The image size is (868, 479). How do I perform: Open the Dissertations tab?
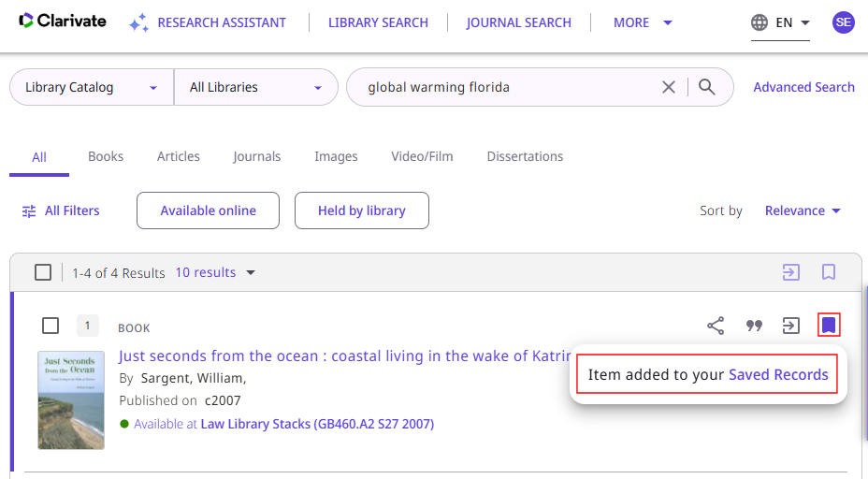click(x=525, y=156)
